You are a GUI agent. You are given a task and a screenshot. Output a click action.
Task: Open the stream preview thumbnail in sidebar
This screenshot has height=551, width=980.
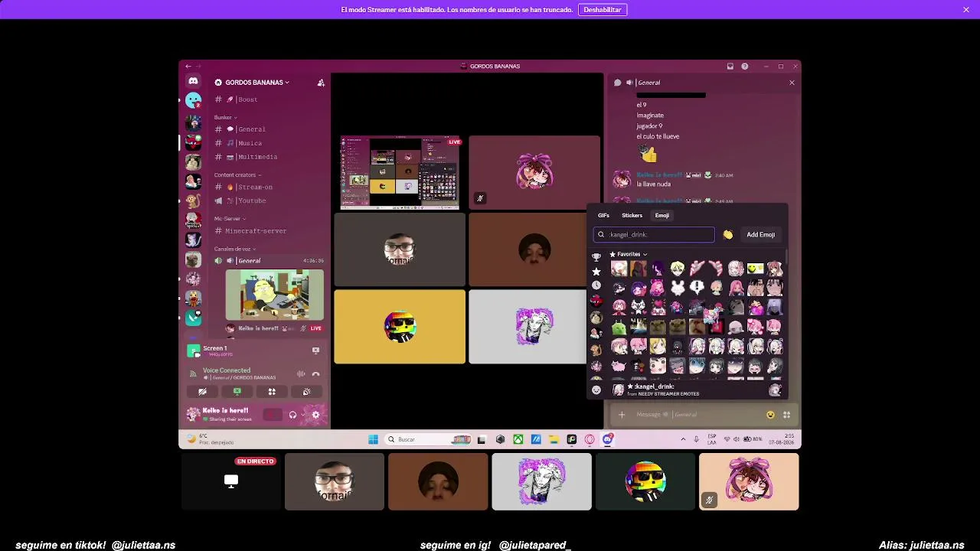pos(274,295)
